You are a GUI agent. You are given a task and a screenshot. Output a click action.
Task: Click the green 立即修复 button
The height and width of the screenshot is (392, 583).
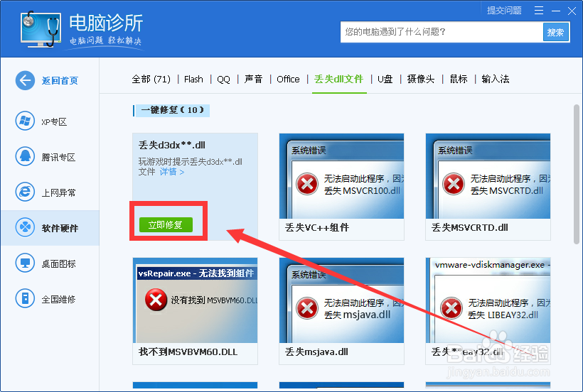point(166,224)
